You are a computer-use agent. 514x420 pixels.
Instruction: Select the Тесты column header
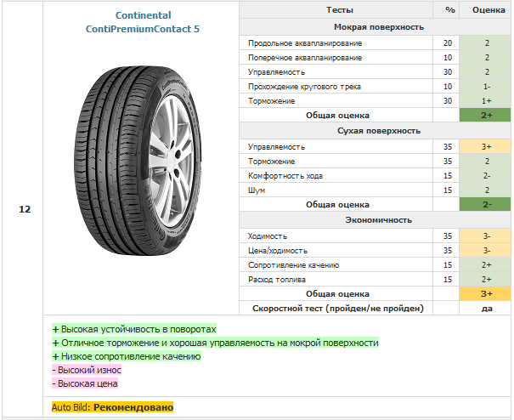339,10
